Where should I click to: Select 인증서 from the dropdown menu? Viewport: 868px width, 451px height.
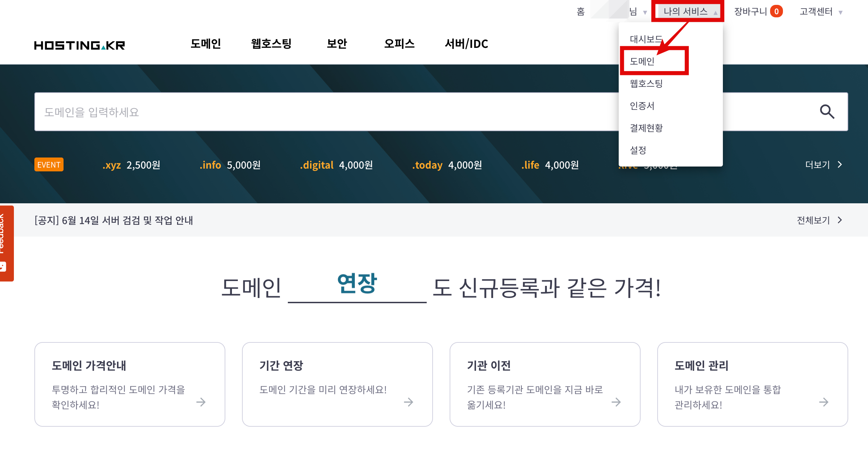pos(642,106)
